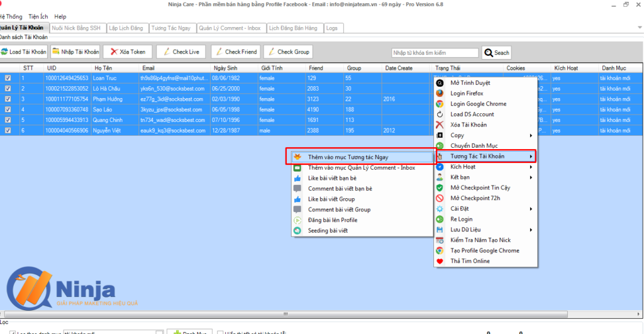Click the green Quản Lý Comment - Inbox submenu icon

[x=297, y=167]
